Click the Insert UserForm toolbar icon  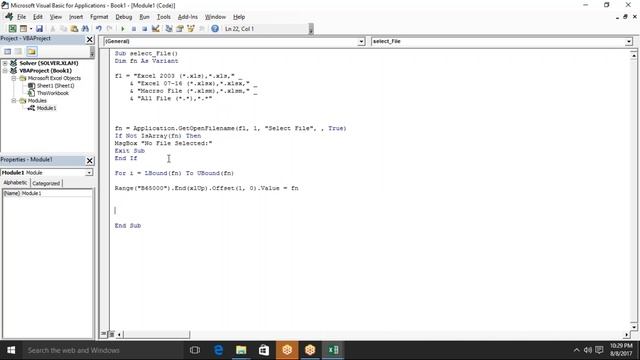[23, 29]
